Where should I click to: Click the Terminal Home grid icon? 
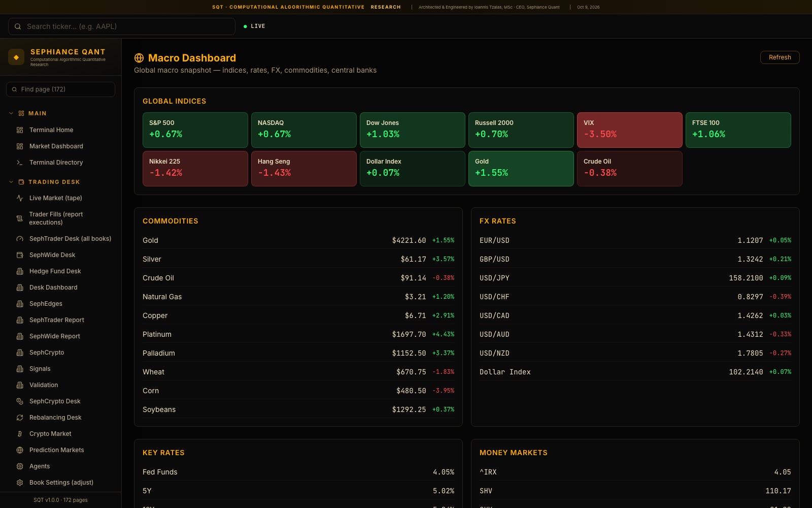click(20, 130)
